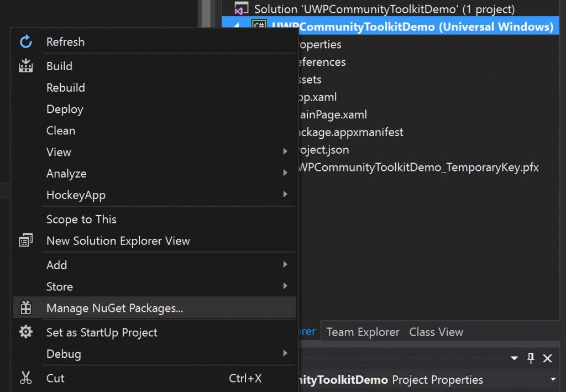
Task: Select the project.json file
Action: coord(324,150)
